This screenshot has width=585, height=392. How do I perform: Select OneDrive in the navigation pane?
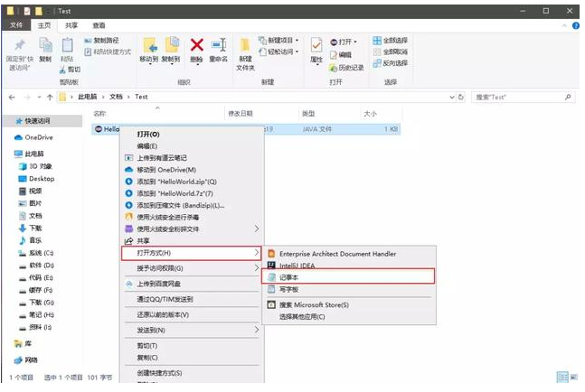coord(38,137)
